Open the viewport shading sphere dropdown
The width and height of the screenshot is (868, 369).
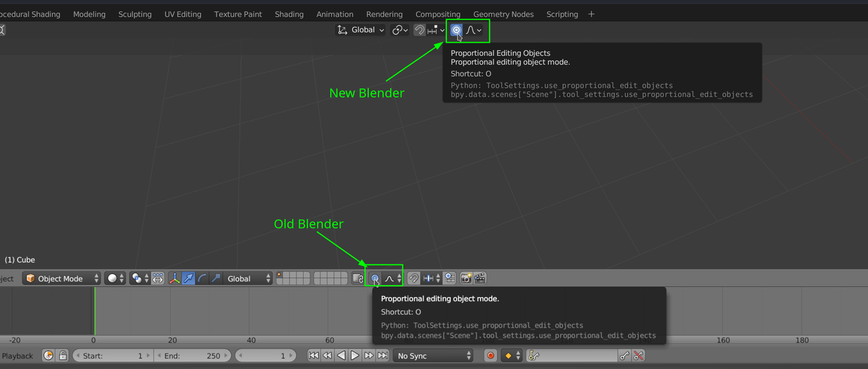click(x=115, y=279)
